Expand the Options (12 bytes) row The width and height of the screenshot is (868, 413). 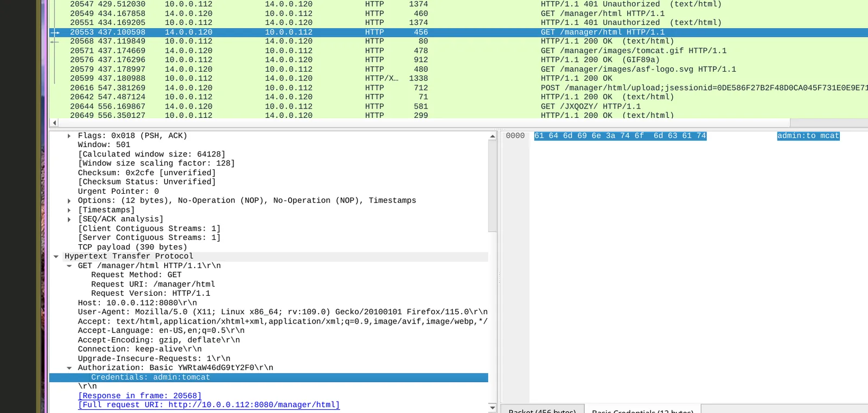point(69,201)
